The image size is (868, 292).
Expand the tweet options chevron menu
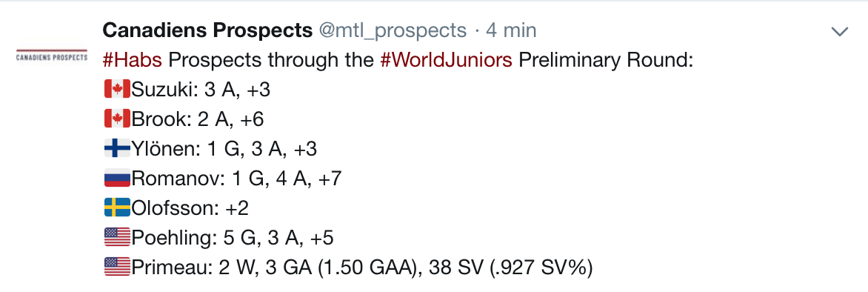coord(840,32)
